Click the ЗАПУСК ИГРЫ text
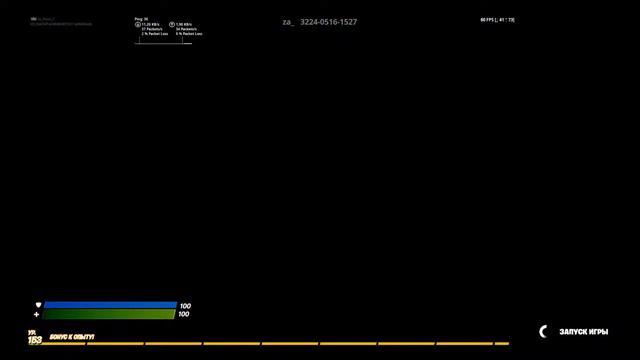 pos(584,332)
